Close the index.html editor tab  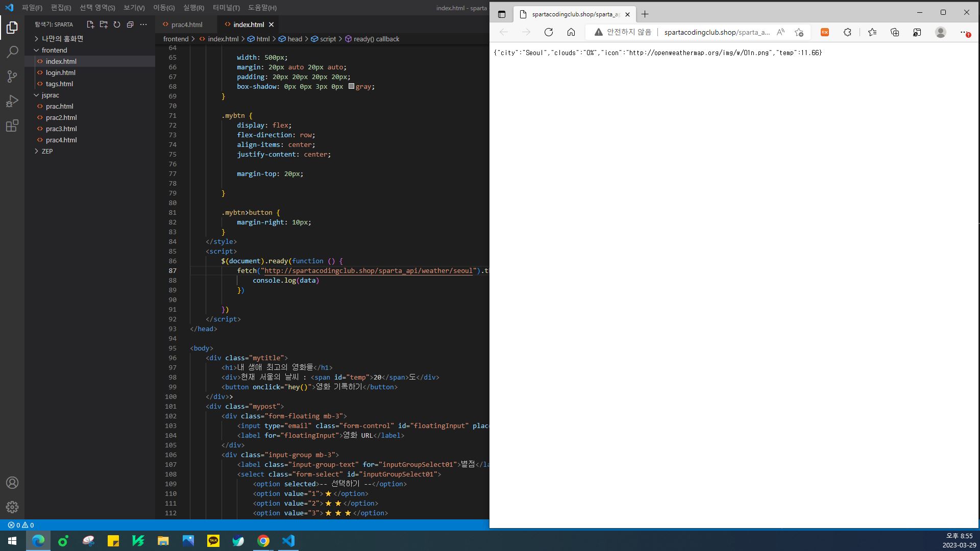click(272, 24)
